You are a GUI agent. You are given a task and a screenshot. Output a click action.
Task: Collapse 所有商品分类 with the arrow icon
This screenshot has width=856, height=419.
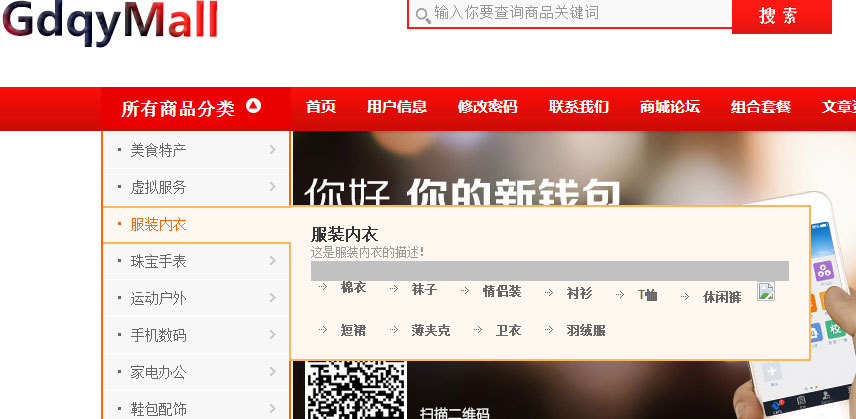pyautogui.click(x=253, y=106)
